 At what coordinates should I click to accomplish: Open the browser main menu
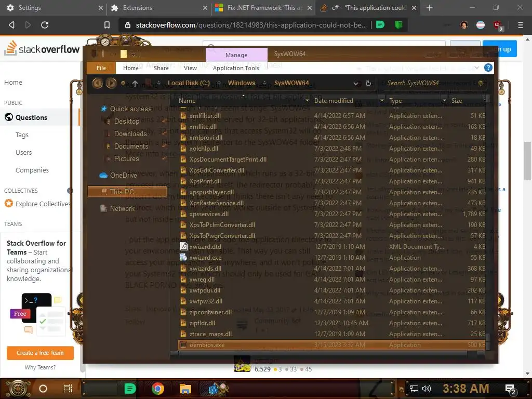[x=520, y=25]
